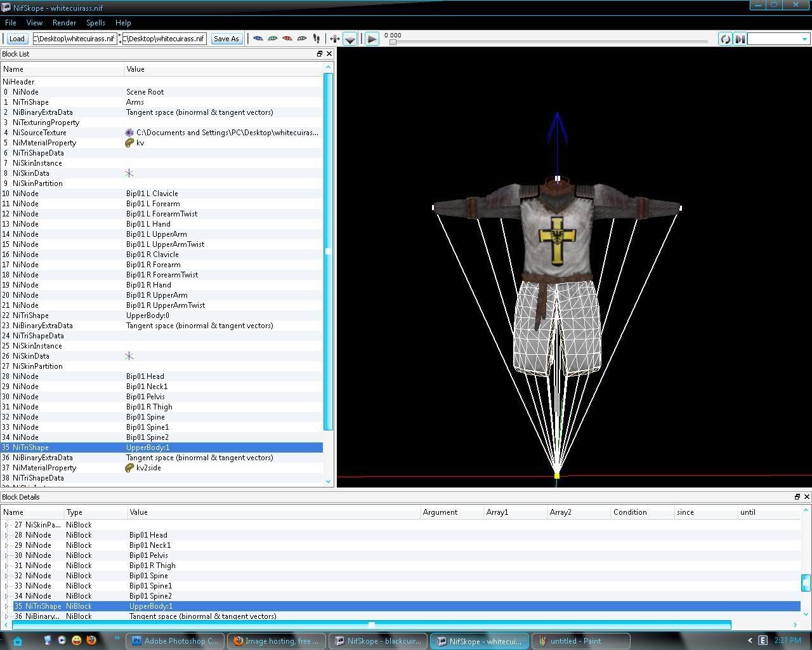812x650 pixels.
Task: Click the Value column header in Block List
Action: click(x=224, y=69)
